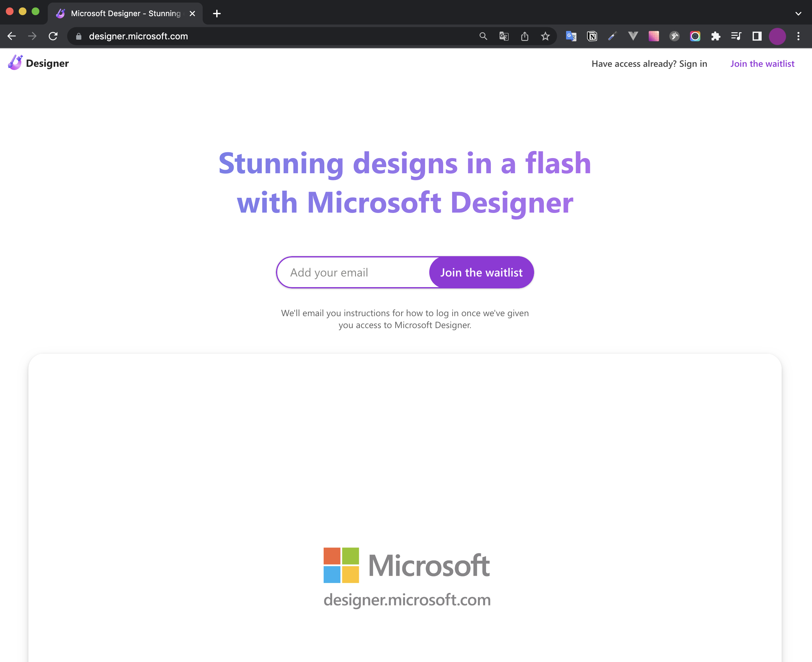The image size is (812, 662).
Task: Click the share page icon
Action: coord(524,36)
